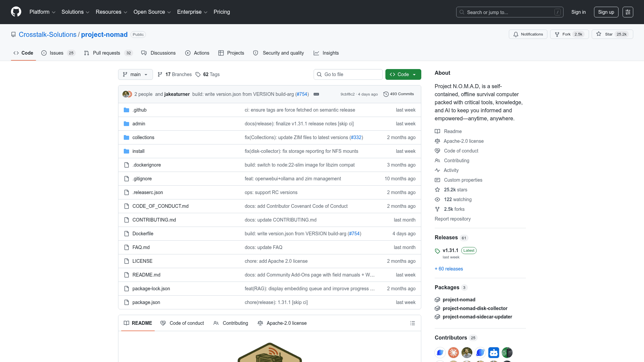
Task: Expand the Solutions menu
Action: 75,12
